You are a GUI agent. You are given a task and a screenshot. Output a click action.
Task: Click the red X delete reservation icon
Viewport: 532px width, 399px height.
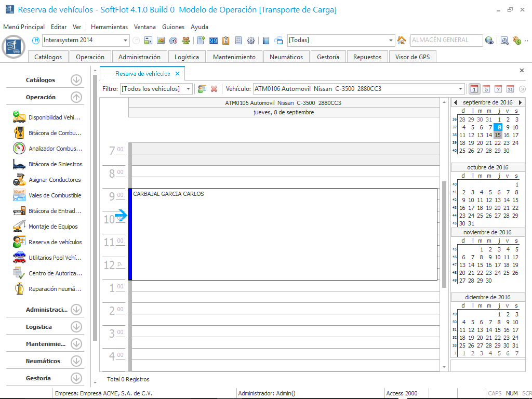coord(214,89)
